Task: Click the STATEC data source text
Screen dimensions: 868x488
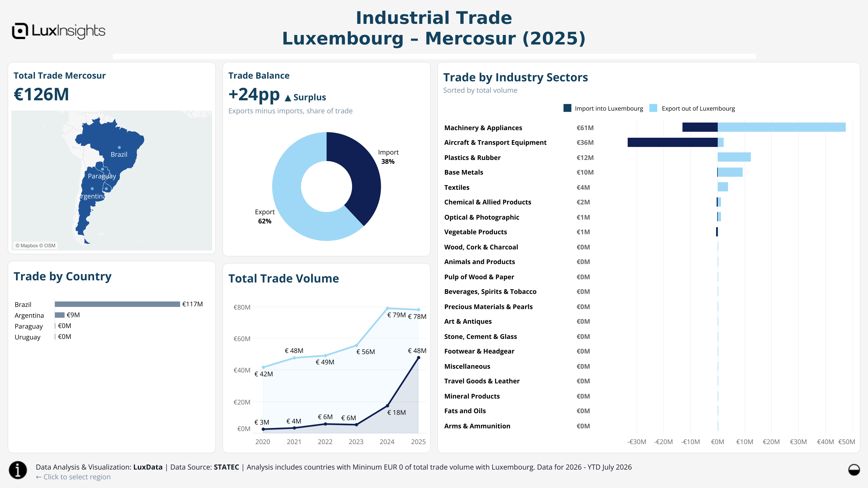Action: pyautogui.click(x=226, y=467)
